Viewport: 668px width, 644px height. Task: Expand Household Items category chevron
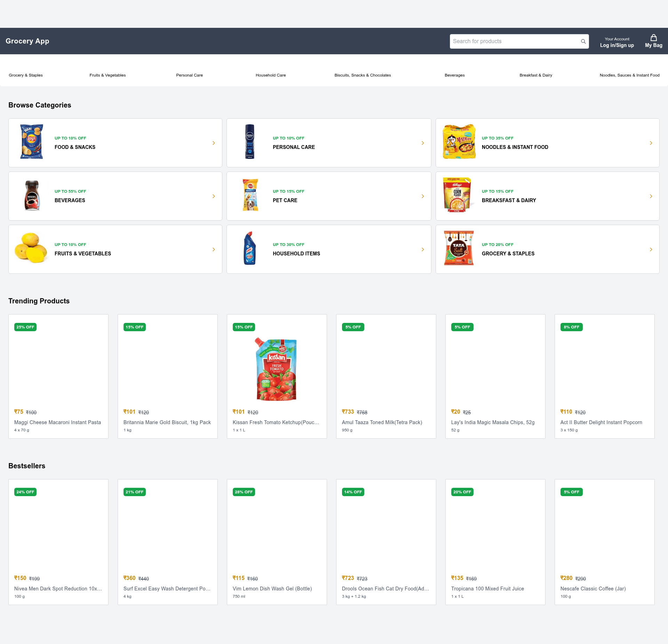(x=423, y=249)
